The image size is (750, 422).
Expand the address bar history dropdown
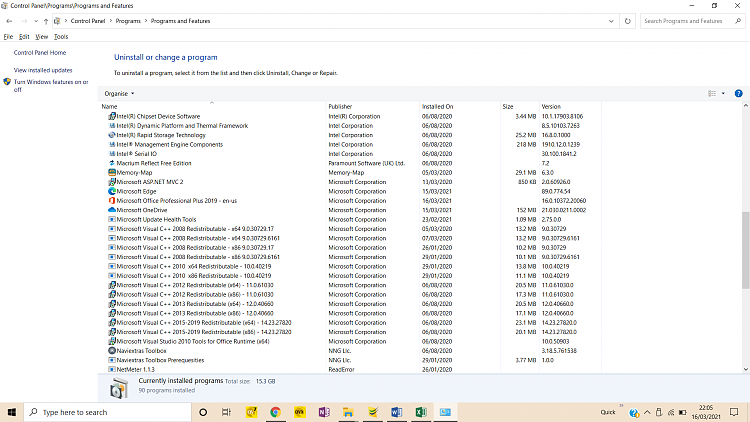[611, 21]
